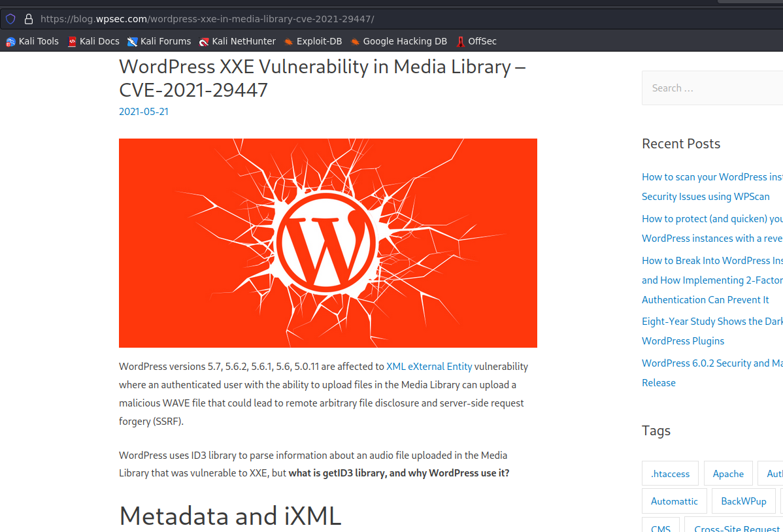The height and width of the screenshot is (532, 783).
Task: Open 'Eight-Year Study Shows the Dark' post
Action: pos(712,331)
